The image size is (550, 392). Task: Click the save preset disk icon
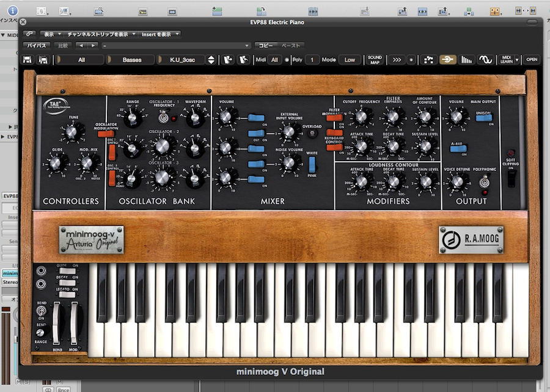(x=28, y=60)
